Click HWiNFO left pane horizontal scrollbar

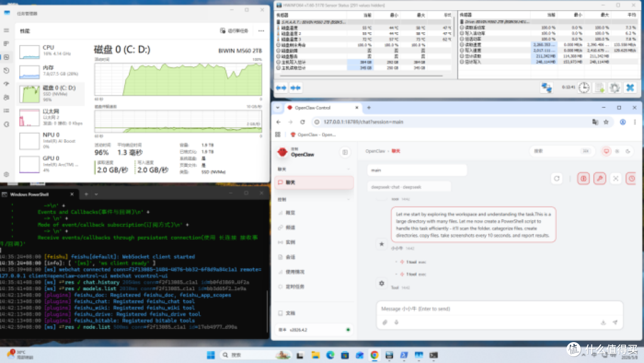pos(361,76)
